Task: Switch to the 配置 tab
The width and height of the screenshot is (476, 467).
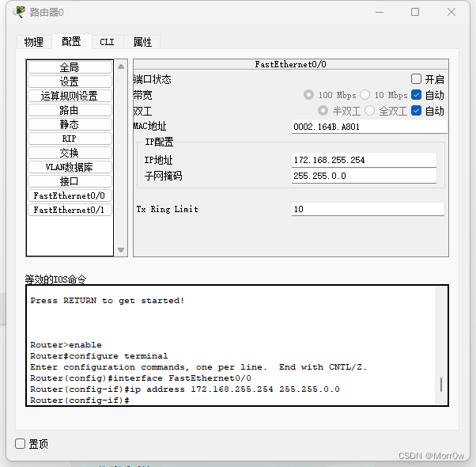Action: point(72,41)
